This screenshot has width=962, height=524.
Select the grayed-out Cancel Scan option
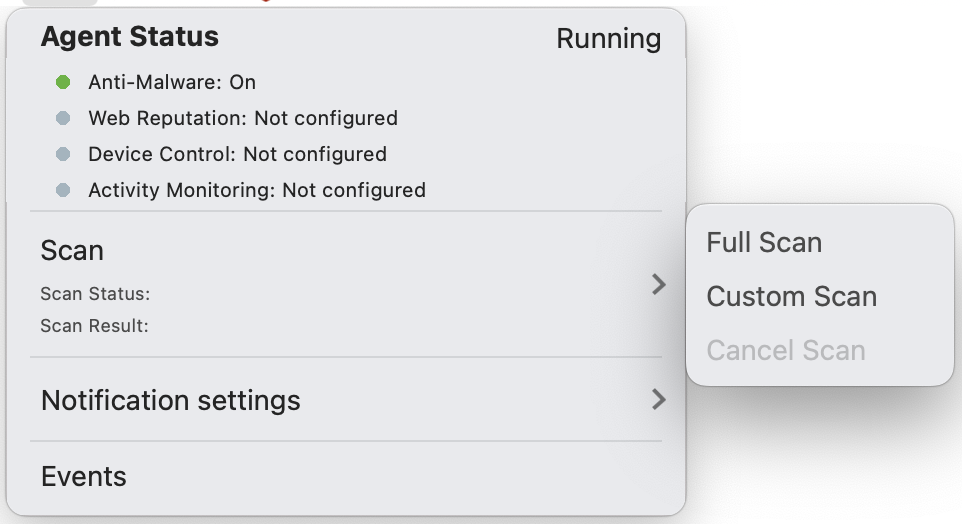(x=785, y=351)
